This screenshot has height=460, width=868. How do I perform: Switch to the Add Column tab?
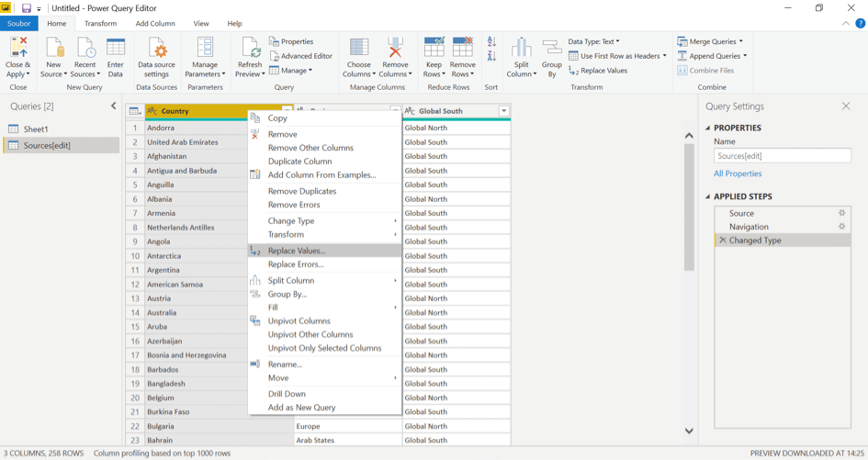coord(155,23)
